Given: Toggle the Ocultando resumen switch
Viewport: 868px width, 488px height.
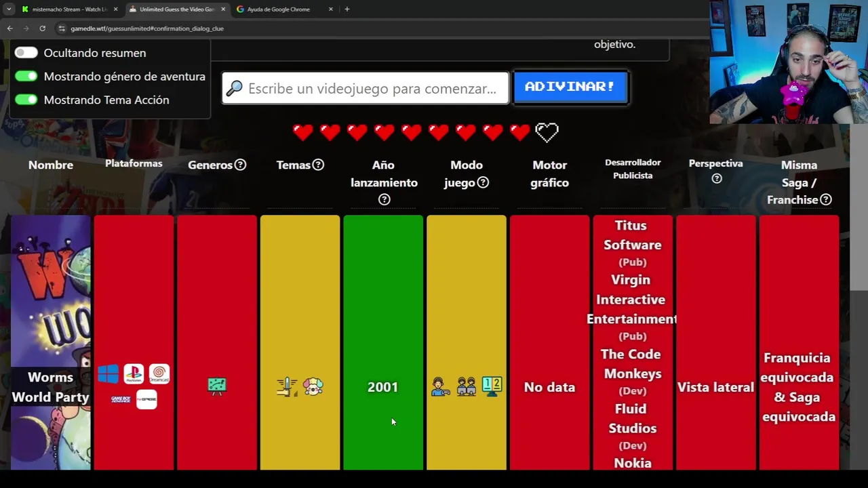Looking at the screenshot, I should tap(26, 53).
